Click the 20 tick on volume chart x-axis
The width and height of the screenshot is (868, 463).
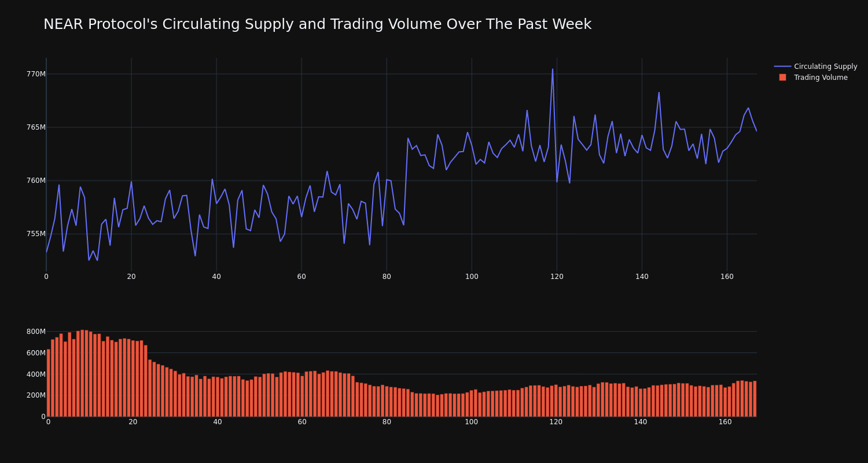click(x=133, y=422)
